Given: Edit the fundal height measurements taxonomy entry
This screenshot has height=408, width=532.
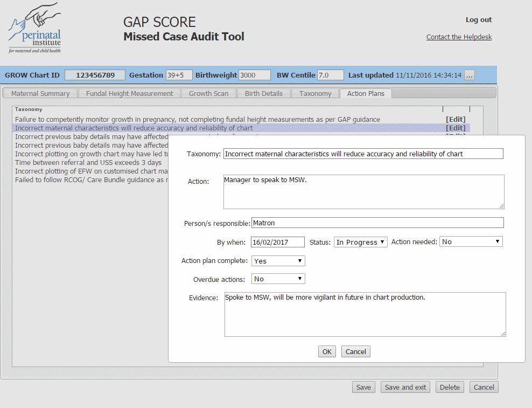Looking at the screenshot, I should tap(456, 119).
